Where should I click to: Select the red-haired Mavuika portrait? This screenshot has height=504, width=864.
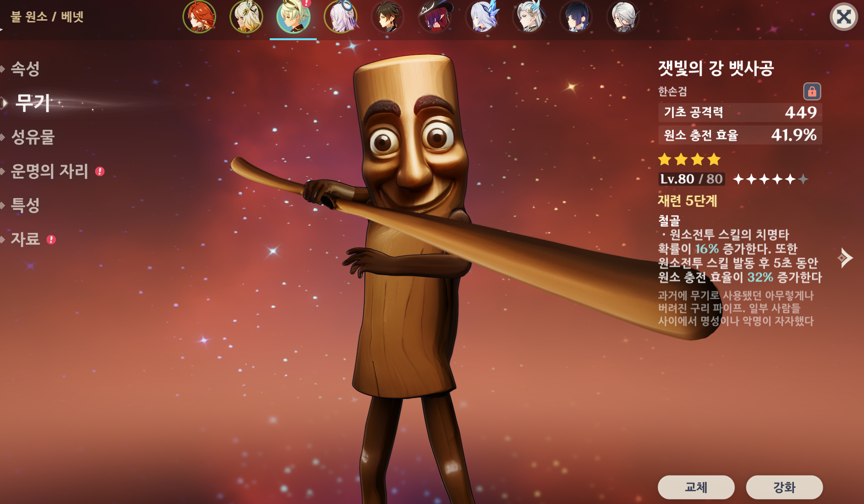click(x=199, y=17)
